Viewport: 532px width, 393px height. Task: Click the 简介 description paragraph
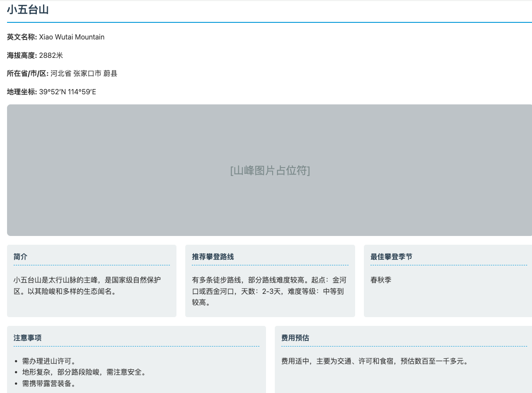click(x=87, y=285)
